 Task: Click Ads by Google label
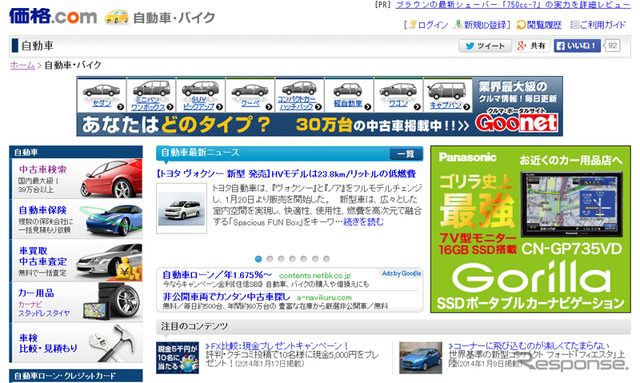(401, 274)
